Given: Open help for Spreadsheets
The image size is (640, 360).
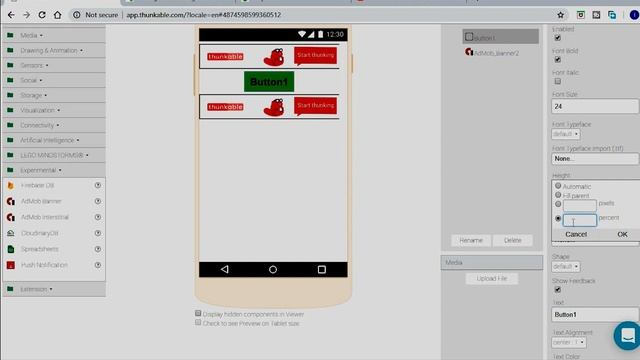Looking at the screenshot, I should coord(98,249).
